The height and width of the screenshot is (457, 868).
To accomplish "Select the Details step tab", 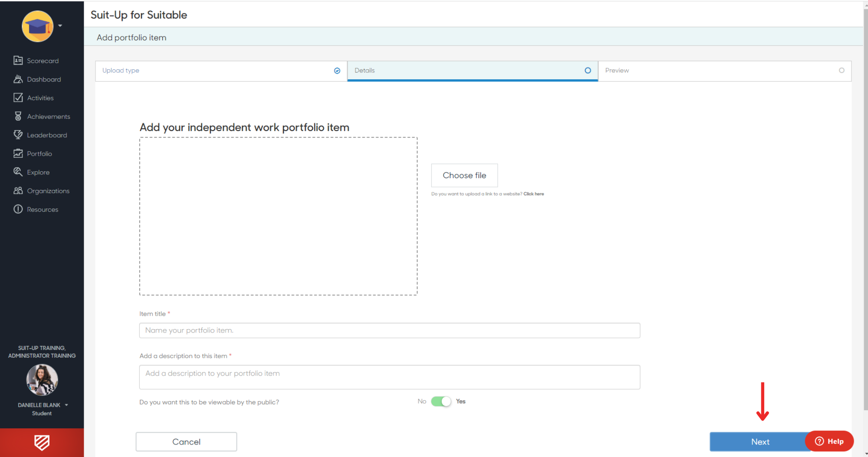I will (x=473, y=71).
